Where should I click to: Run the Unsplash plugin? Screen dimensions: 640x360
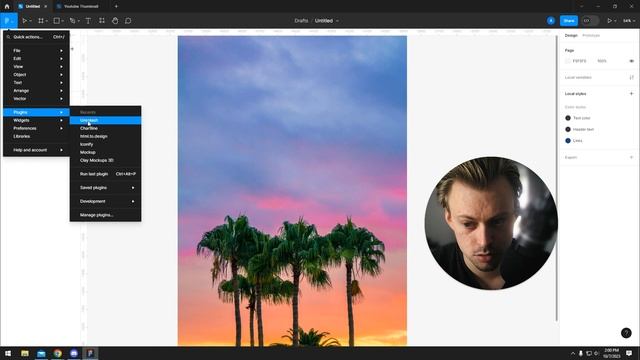pyautogui.click(x=105, y=120)
